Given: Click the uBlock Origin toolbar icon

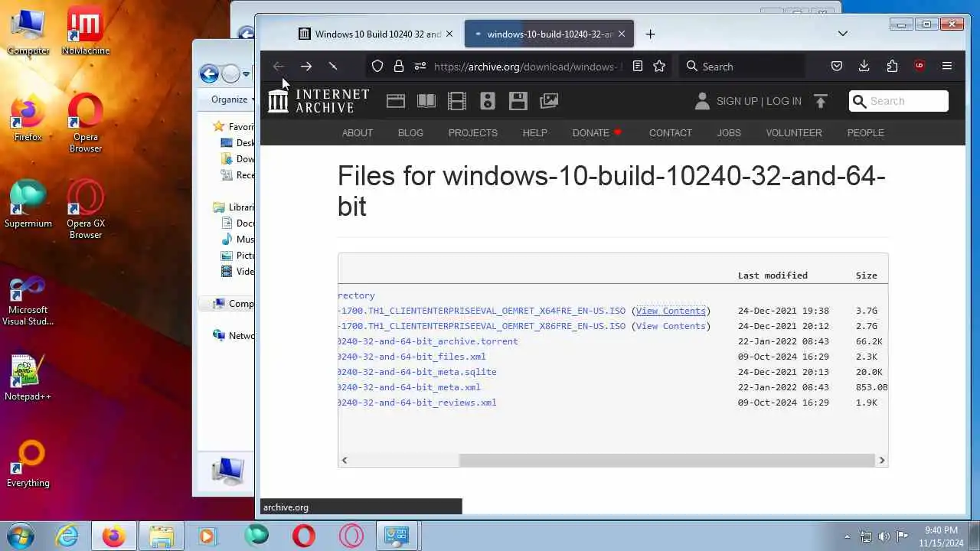Looking at the screenshot, I should tap(920, 67).
